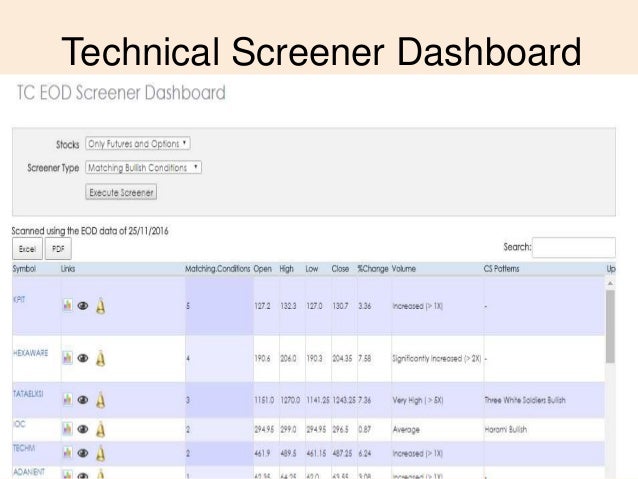Click the eye icon in HEXAWARE row

pos(83,358)
